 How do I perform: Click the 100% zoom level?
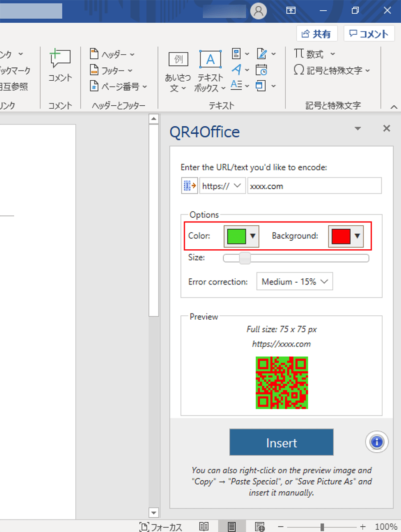coord(386,527)
